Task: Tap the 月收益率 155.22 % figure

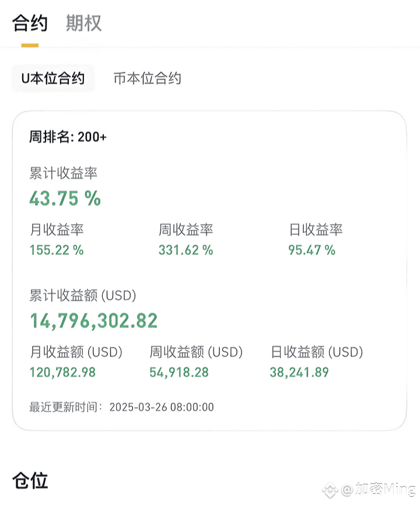Action: tap(57, 250)
